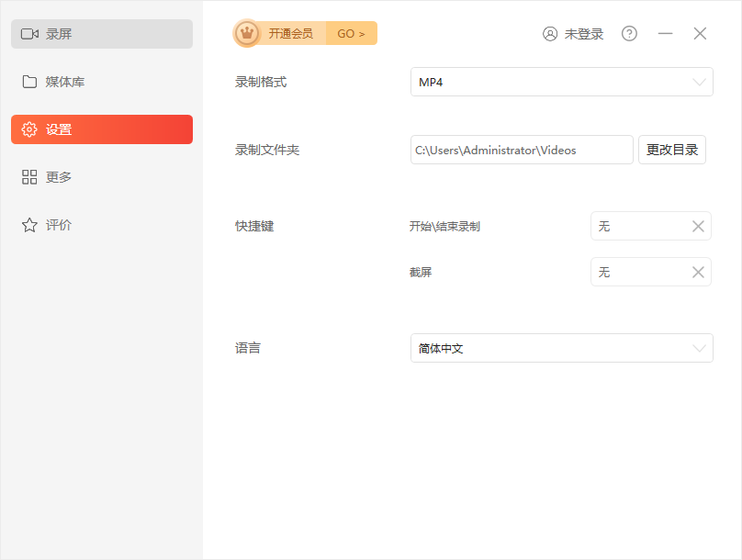
Task: Click the GO > membership button
Action: (x=351, y=34)
